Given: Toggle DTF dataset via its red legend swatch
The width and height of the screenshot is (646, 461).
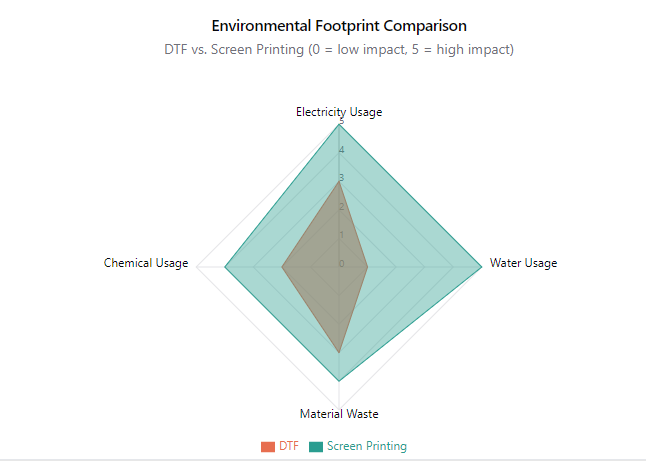Looking at the screenshot, I should point(267,446).
